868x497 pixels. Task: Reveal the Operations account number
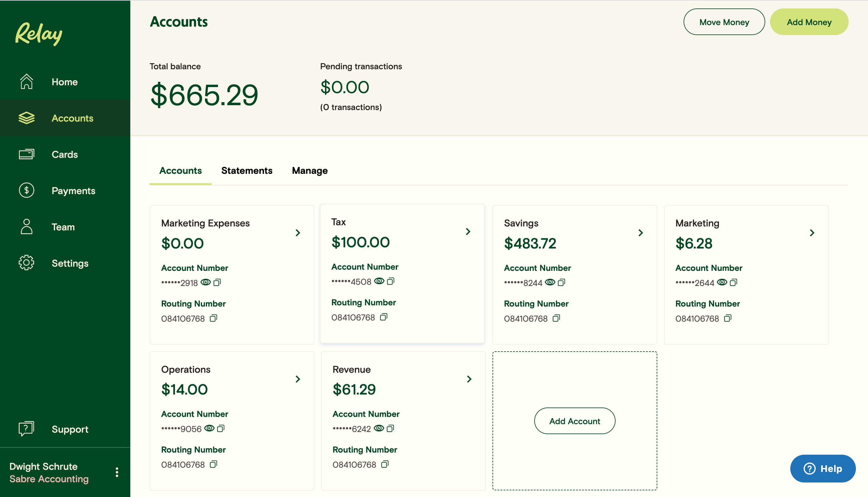pos(209,428)
